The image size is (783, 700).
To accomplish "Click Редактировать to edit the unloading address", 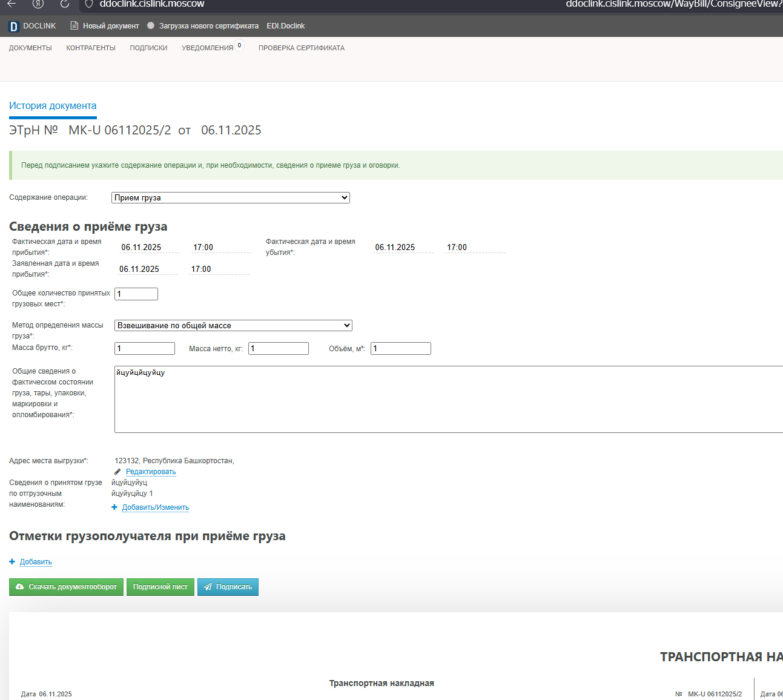I will pyautogui.click(x=151, y=472).
